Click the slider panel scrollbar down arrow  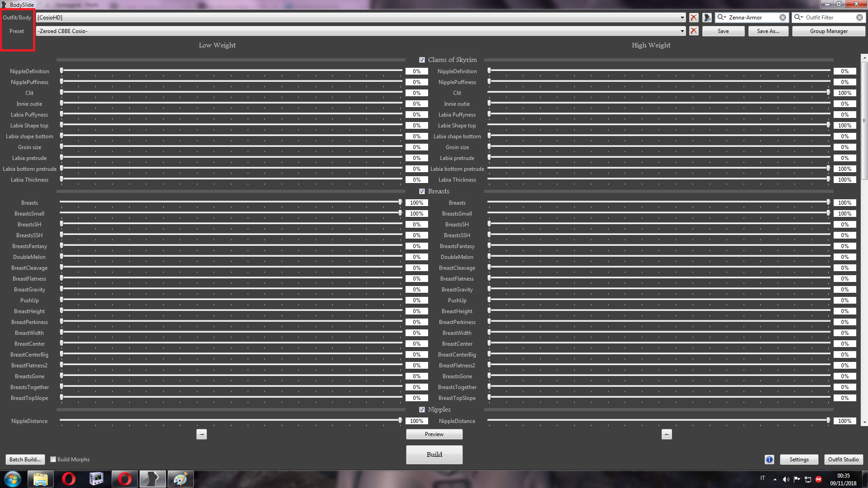(x=864, y=422)
